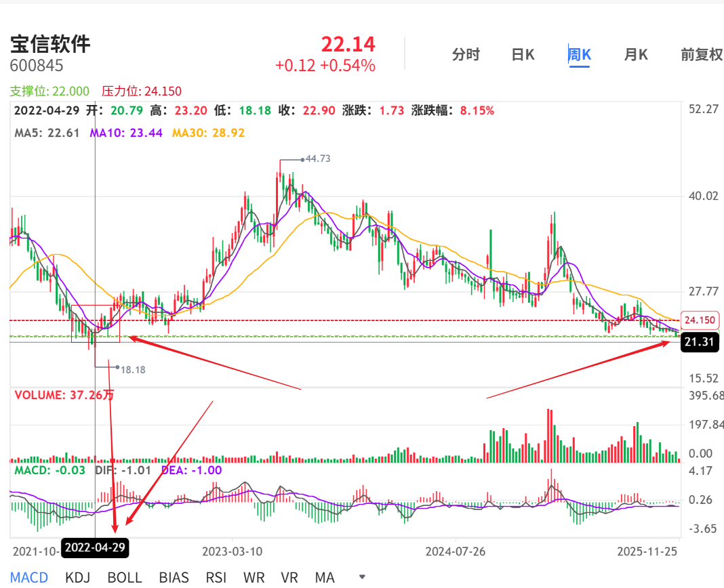The image size is (724, 588).
Task: Click the 2024-07-26 date axis label
Action: [456, 551]
